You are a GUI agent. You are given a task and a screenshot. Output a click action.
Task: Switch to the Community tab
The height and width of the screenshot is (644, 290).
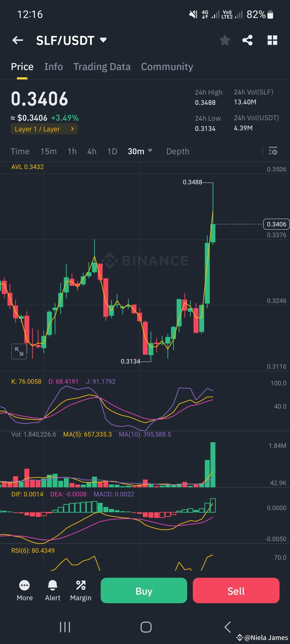tap(167, 67)
